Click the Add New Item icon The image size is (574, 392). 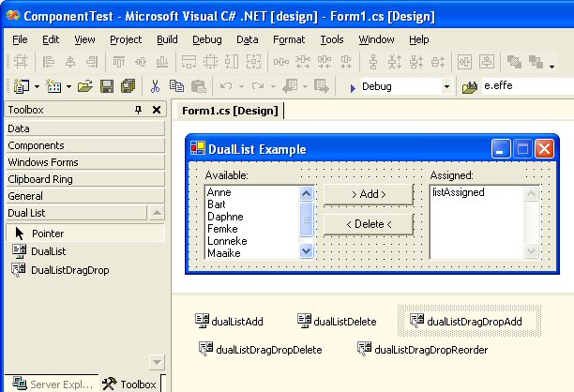(x=53, y=86)
